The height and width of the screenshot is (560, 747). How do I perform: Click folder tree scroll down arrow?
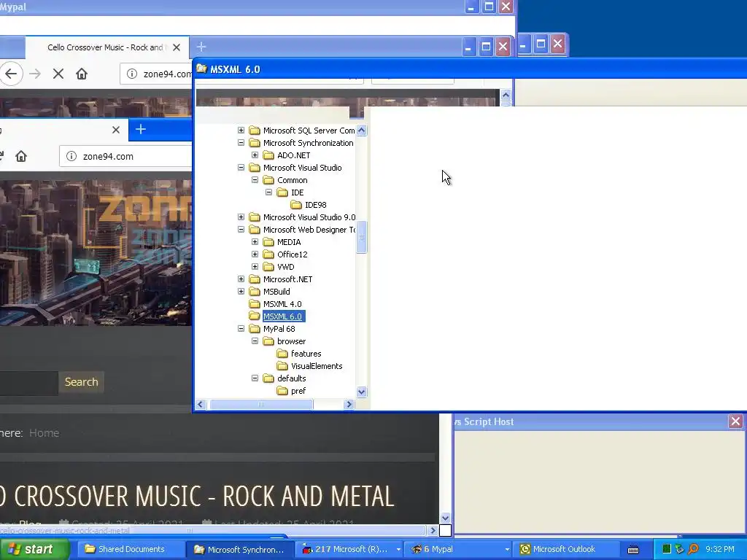point(362,392)
